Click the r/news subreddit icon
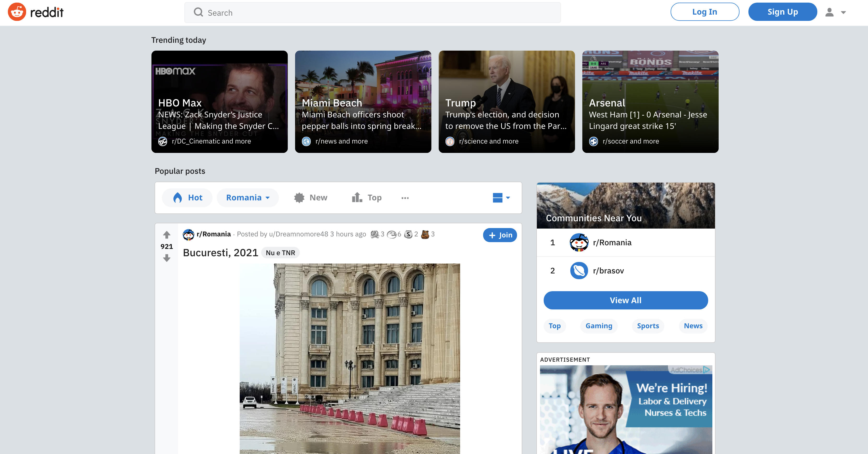 [306, 141]
